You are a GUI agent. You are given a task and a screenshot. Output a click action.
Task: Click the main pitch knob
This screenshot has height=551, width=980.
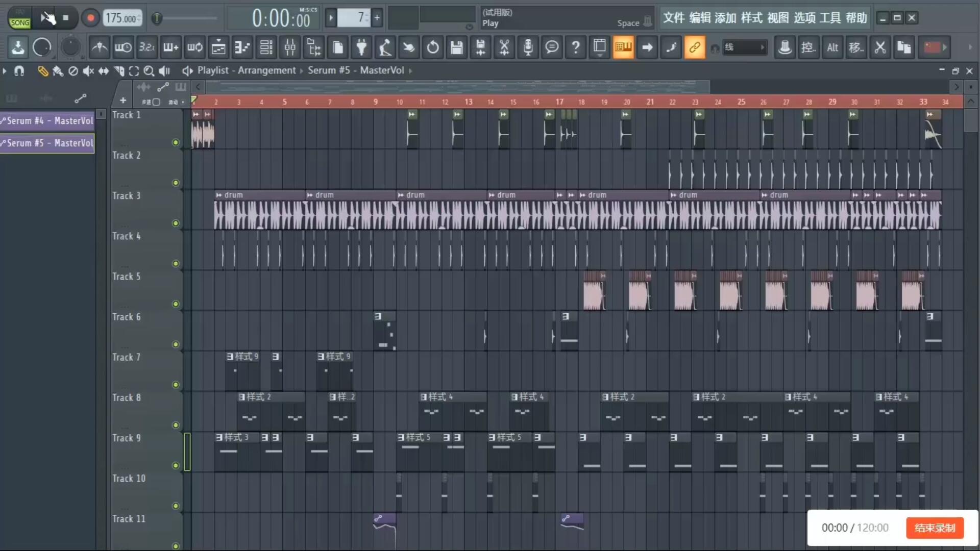(x=70, y=47)
